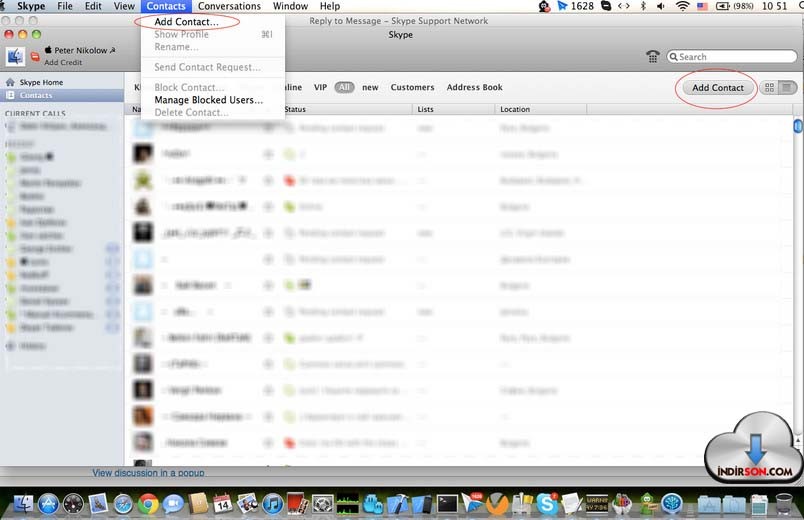Open Finder from the Dock
The width and height of the screenshot is (804, 520).
coord(23,504)
